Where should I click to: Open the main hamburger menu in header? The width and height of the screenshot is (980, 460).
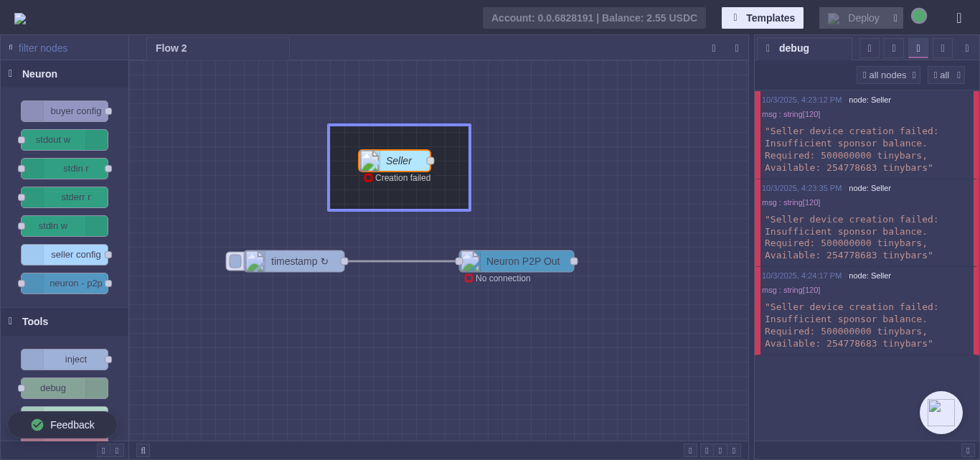coord(958,18)
